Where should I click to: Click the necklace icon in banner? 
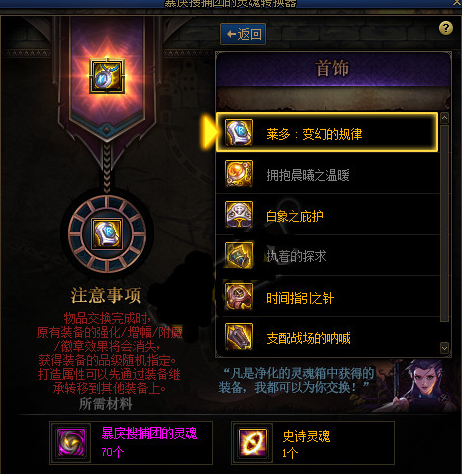(107, 76)
